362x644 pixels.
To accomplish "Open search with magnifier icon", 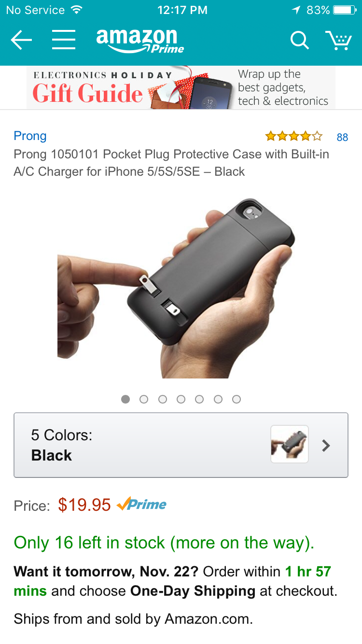I will pos(299,40).
